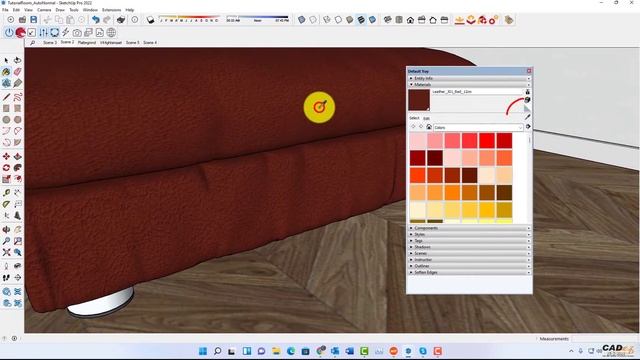The image size is (640, 360).
Task: Expand the Styles panel
Action: [x=469, y=235]
